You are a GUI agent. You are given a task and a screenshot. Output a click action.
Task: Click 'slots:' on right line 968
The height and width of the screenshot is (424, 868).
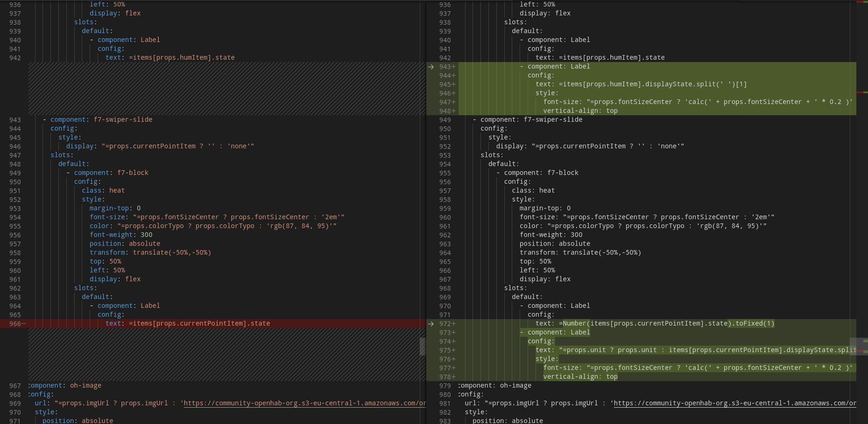(x=515, y=288)
